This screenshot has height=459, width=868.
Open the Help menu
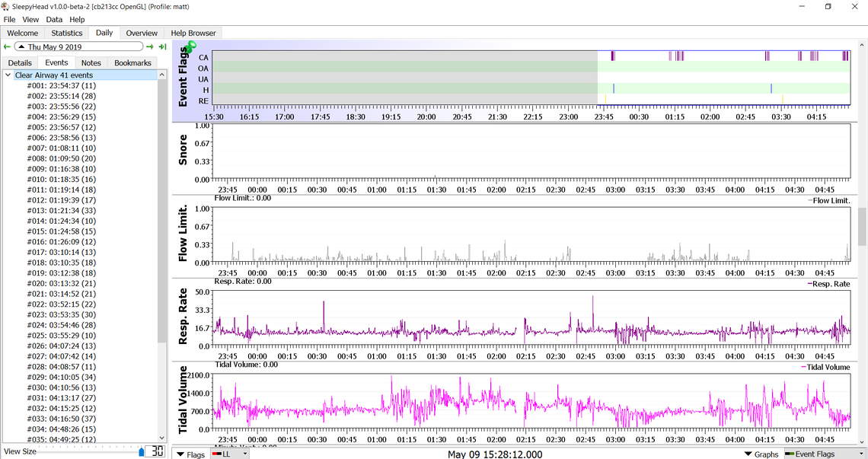[x=77, y=19]
